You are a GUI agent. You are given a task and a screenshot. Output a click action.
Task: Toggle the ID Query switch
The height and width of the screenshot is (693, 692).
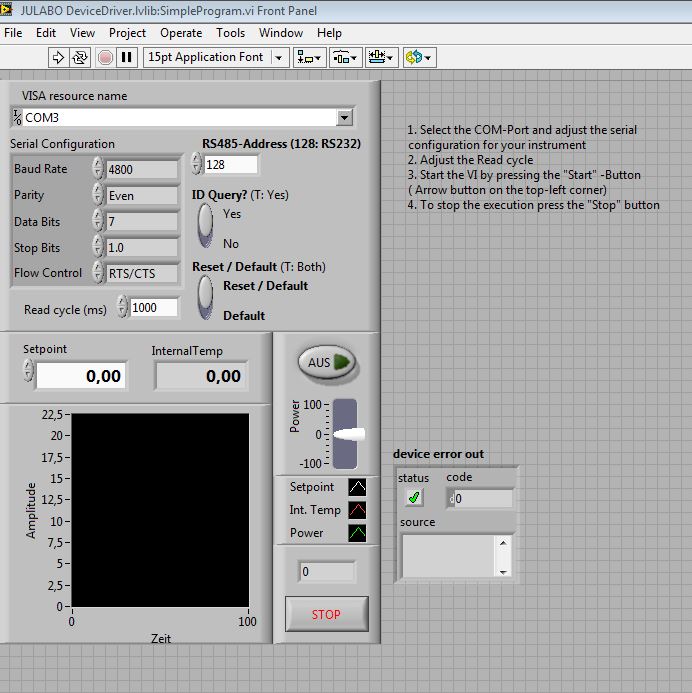tap(205, 225)
